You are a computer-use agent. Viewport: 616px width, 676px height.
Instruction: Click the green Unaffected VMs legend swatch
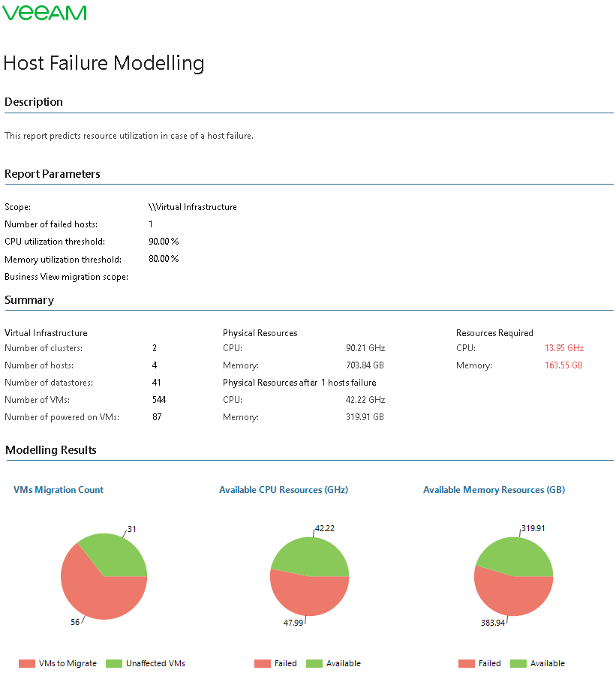click(x=114, y=663)
